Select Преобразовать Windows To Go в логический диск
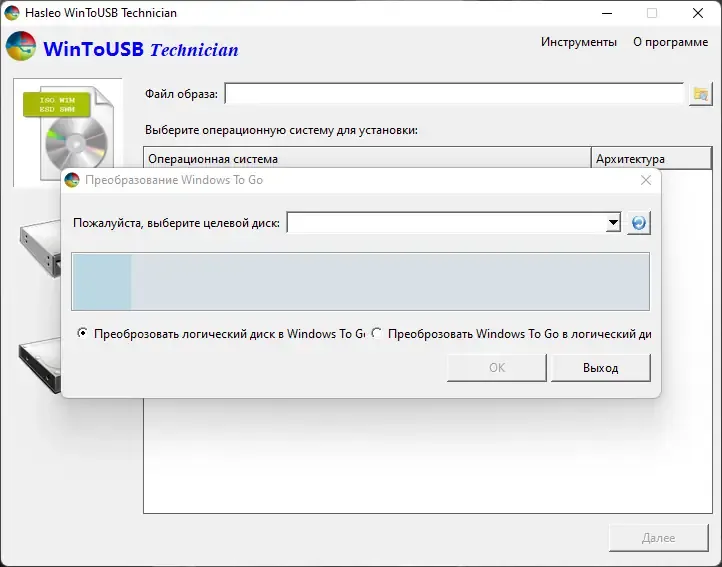This screenshot has width=722, height=567. pos(511,333)
